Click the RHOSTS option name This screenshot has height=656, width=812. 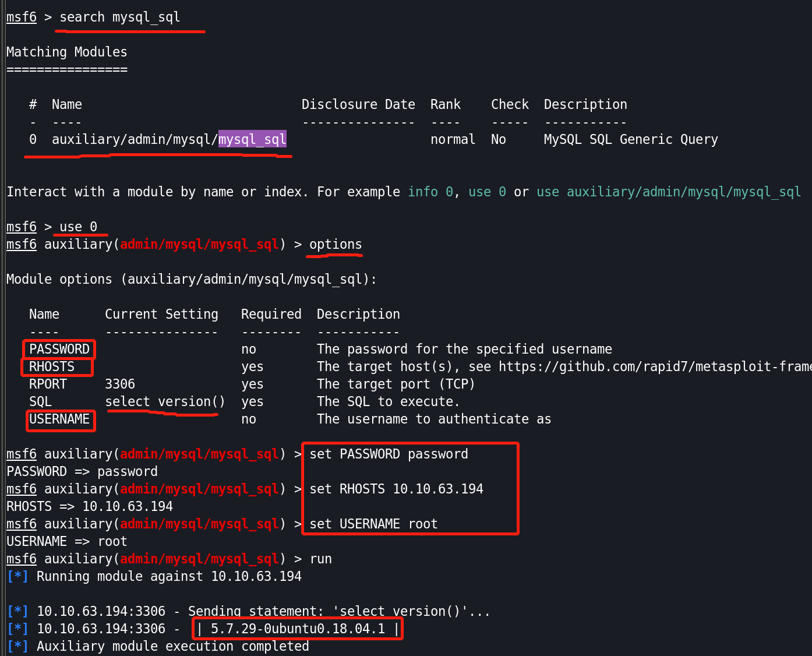coord(52,366)
